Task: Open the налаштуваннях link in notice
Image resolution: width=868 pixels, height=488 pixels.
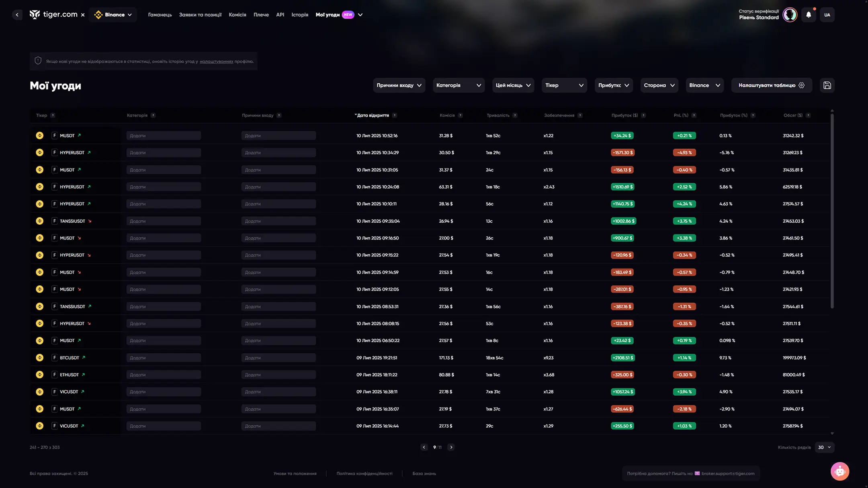Action: (x=216, y=62)
